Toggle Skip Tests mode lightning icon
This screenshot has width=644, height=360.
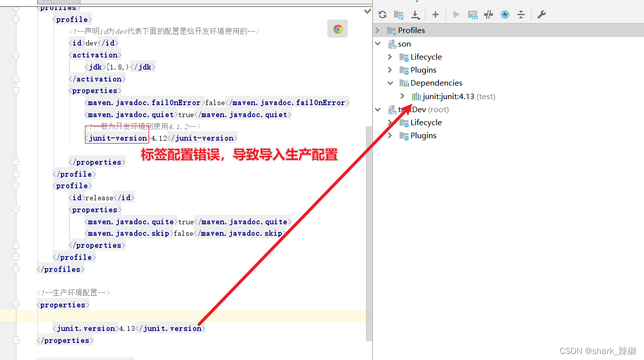[505, 15]
